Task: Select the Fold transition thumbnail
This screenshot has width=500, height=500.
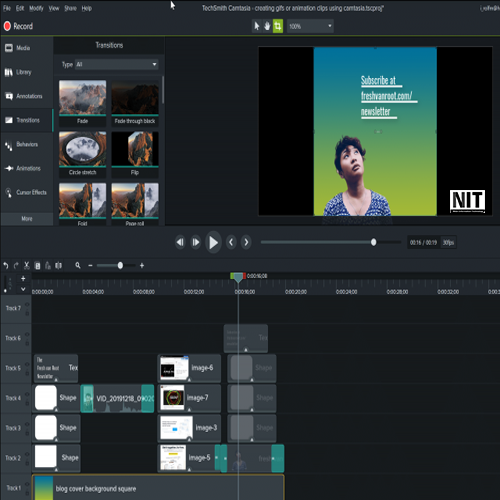Action: (x=82, y=204)
